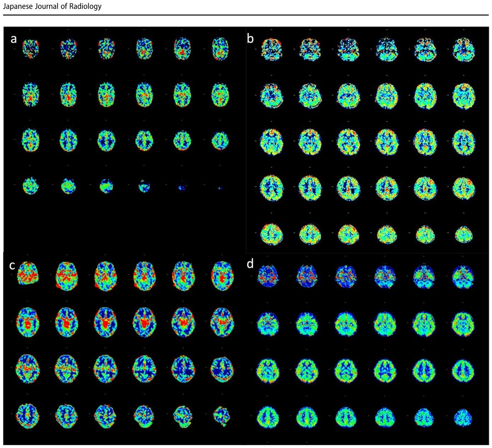Select last bottom-row slice in panel d
This screenshot has height=448, width=492.
point(463,417)
